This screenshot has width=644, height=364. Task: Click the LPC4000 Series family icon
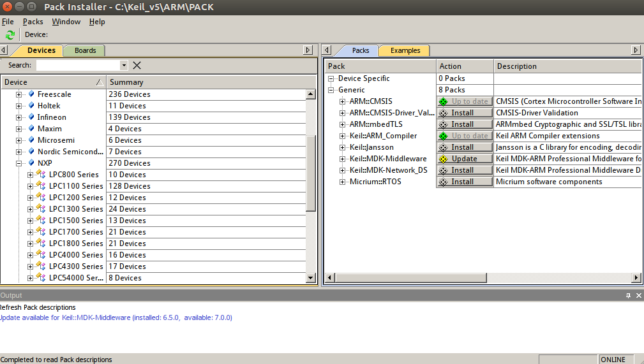pos(41,254)
